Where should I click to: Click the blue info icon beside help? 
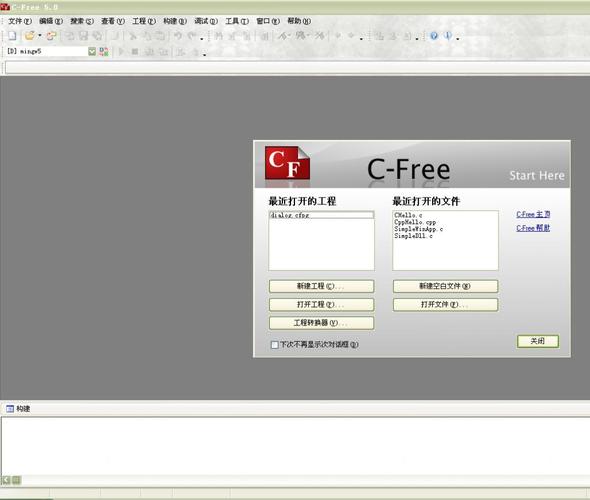[448, 36]
